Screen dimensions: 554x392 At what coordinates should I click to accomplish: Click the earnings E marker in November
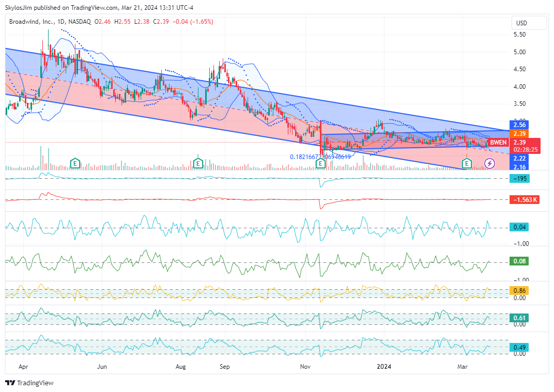pos(320,164)
